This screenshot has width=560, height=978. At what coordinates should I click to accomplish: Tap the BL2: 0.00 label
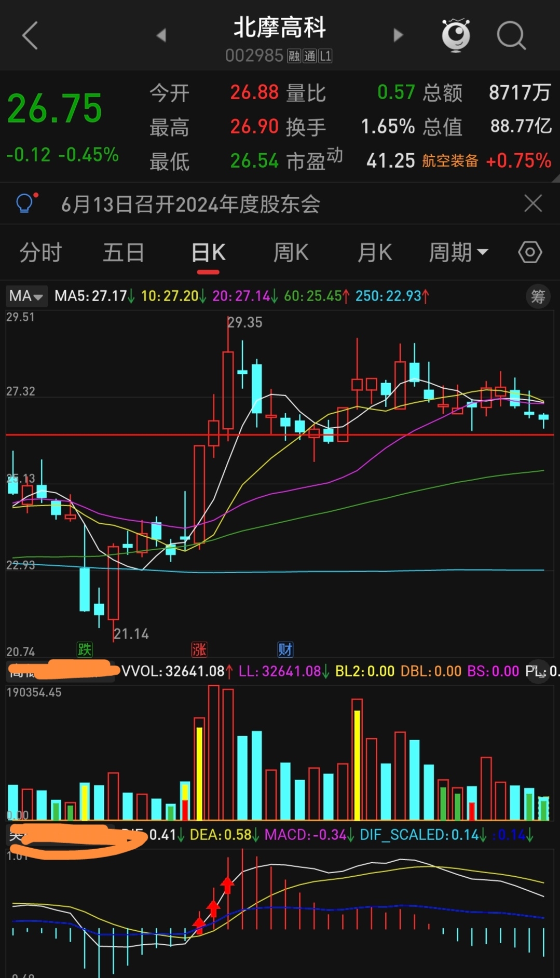tap(365, 671)
